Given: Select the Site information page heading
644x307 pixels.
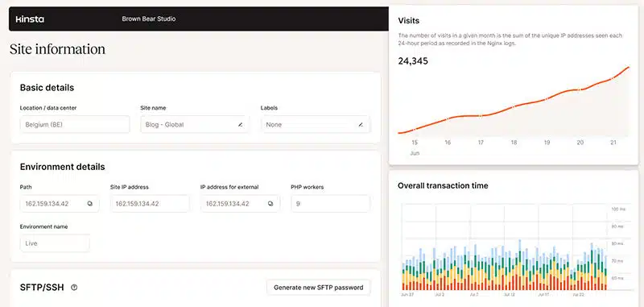Looking at the screenshot, I should tap(57, 49).
